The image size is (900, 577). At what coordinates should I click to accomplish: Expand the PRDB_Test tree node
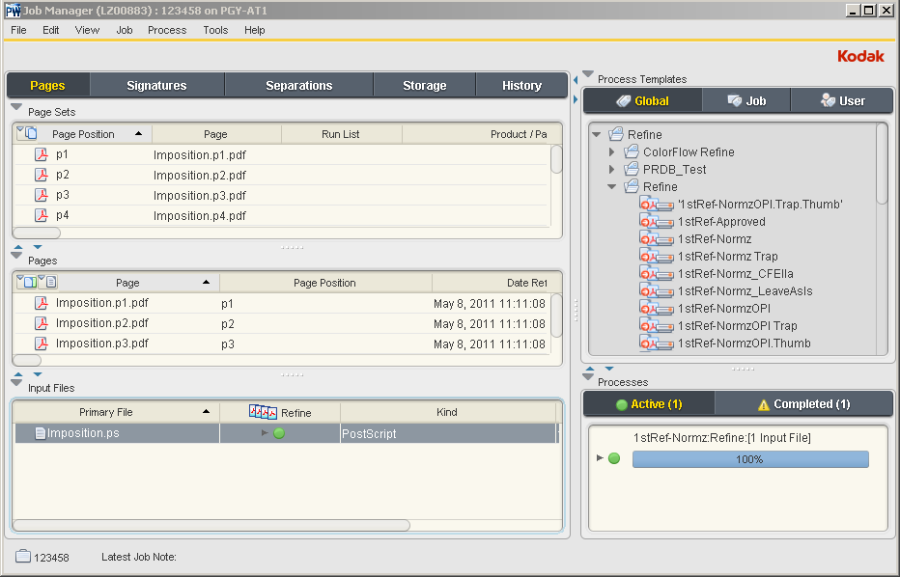click(612, 170)
